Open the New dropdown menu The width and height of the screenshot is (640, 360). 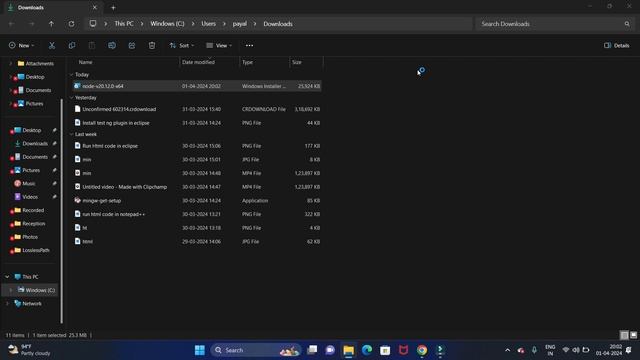point(22,45)
